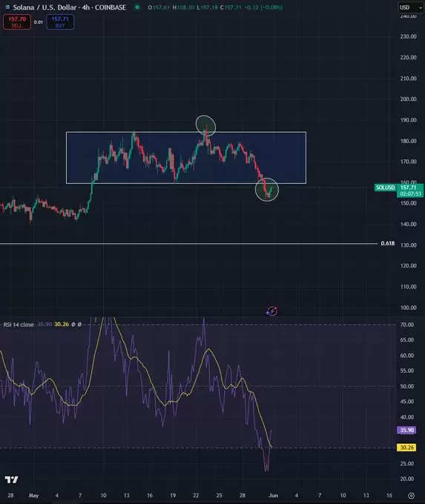The height and width of the screenshot is (504, 425).
Task: Click the Jun date on time axis
Action: tap(273, 495)
